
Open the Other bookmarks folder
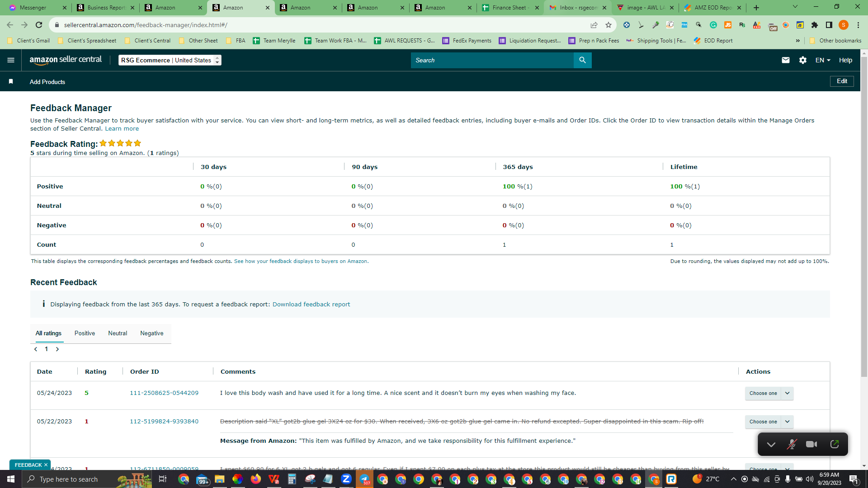[x=835, y=41]
